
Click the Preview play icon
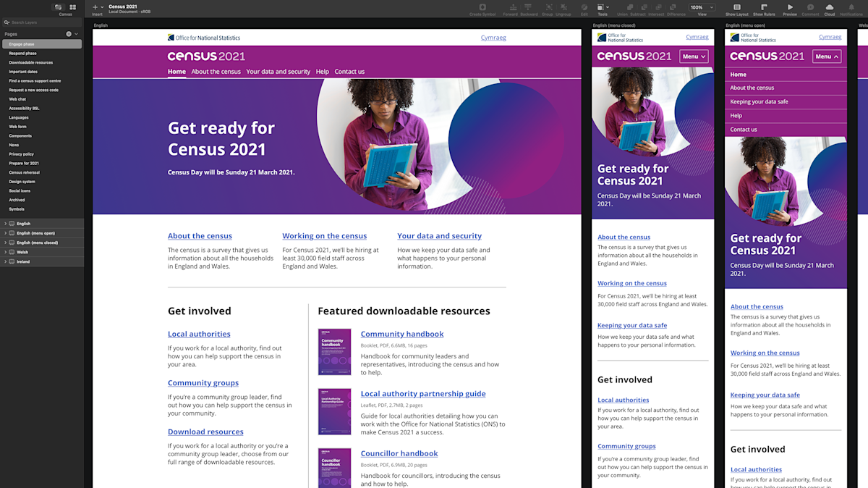[790, 9]
